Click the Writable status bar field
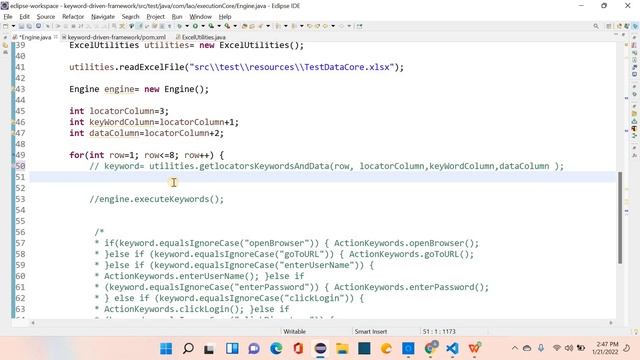Image resolution: width=640 pixels, height=360 pixels. click(294, 331)
